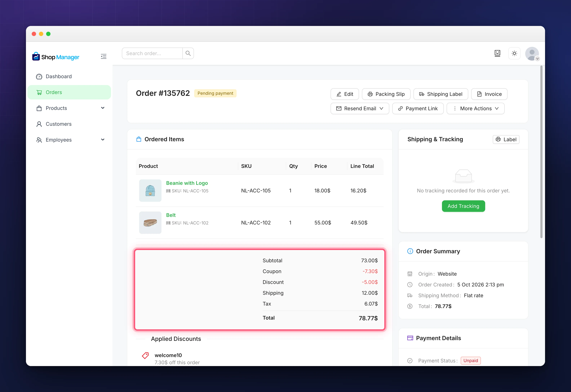Collapse the sidebar menu icon

[x=103, y=57]
